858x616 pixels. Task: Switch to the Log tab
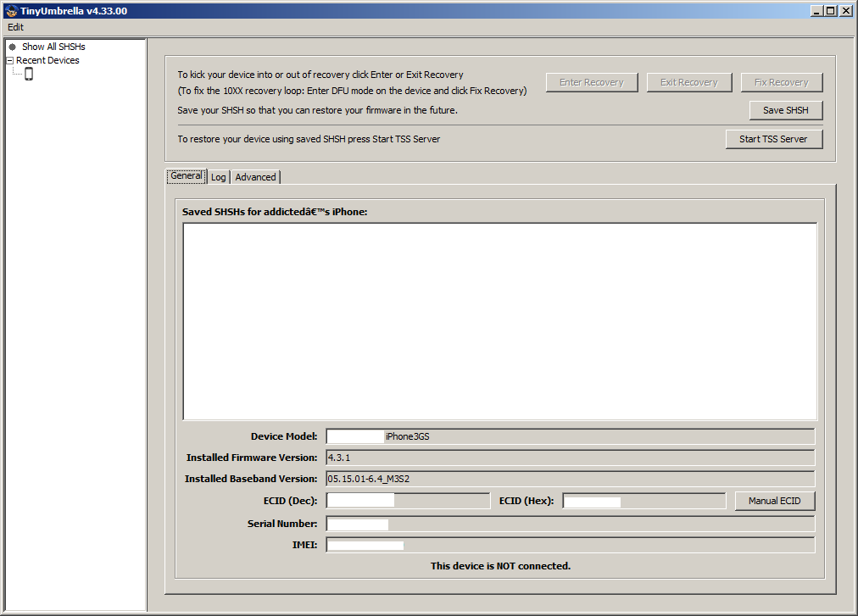(219, 177)
